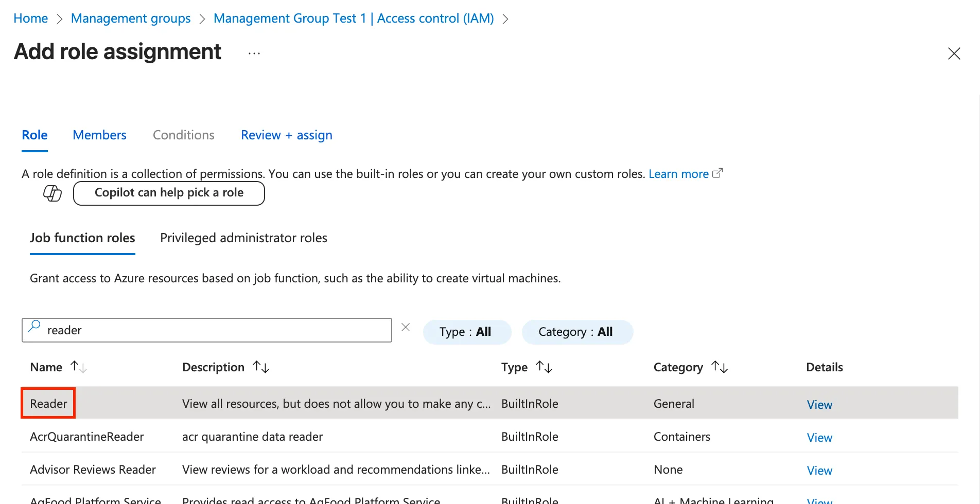This screenshot has width=980, height=504.
Task: Sort roles by Category column arrows
Action: point(719,367)
